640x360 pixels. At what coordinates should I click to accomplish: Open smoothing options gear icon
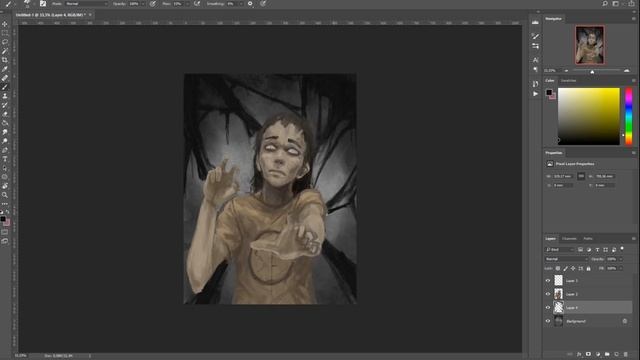pyautogui.click(x=250, y=4)
